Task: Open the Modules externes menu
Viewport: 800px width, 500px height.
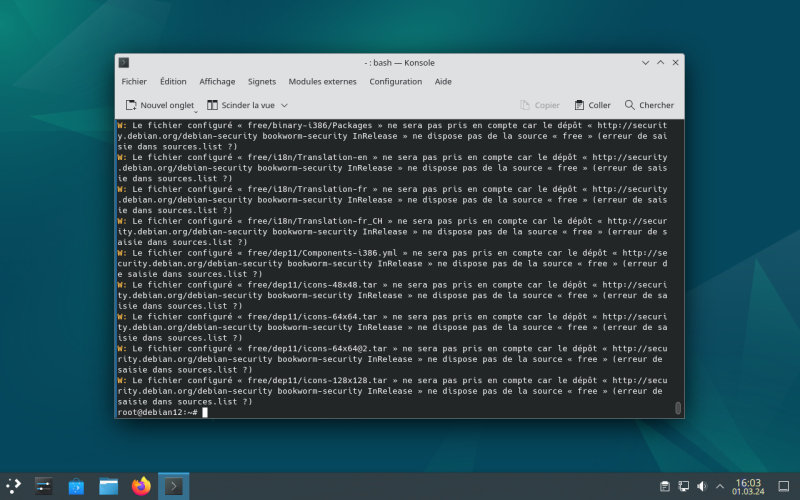Action: (322, 82)
